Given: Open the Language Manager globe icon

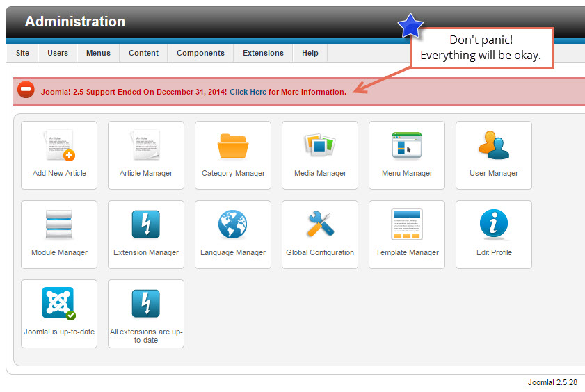Looking at the screenshot, I should pyautogui.click(x=233, y=224).
